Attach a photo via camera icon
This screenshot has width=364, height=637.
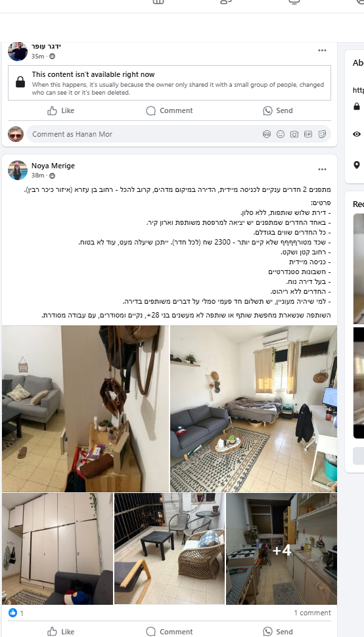[294, 134]
